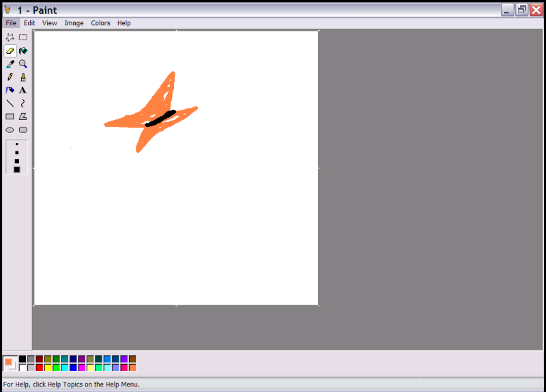Click the black stroke on the drawing
This screenshot has width=546, height=392.
(x=160, y=118)
